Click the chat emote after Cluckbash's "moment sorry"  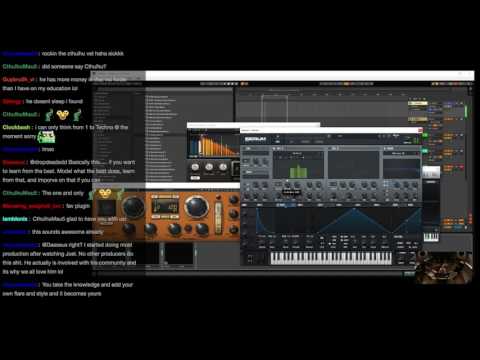(x=46, y=137)
